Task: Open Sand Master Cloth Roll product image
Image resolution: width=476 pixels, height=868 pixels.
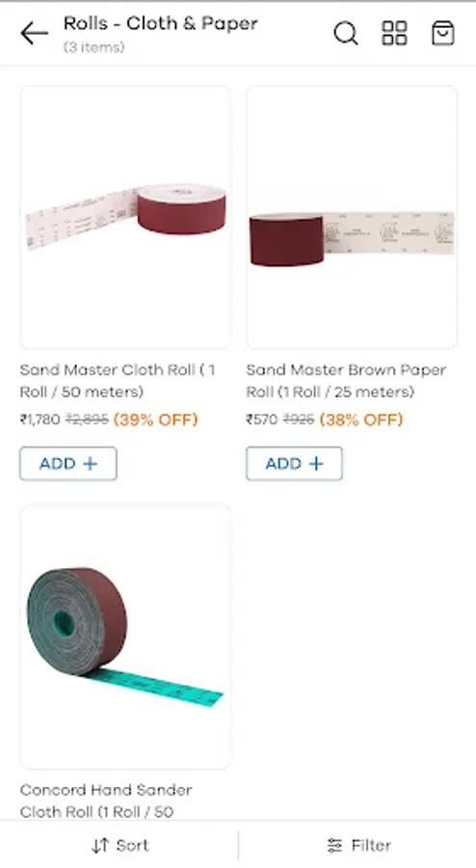Action: [x=125, y=217]
